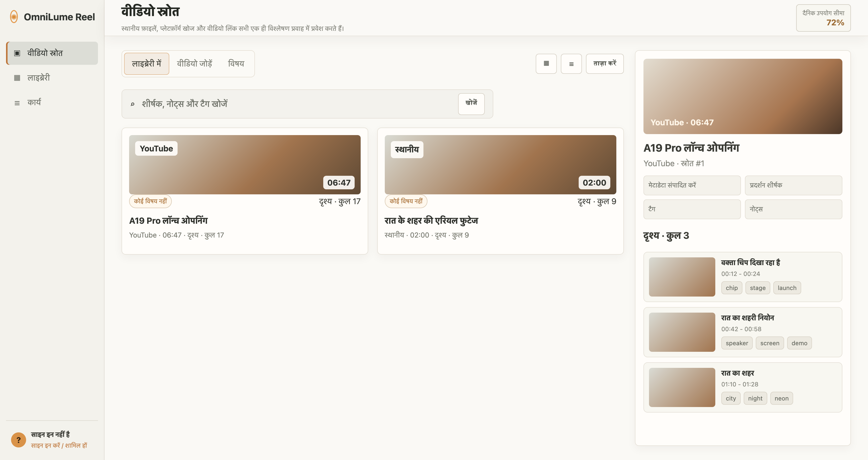Click the YouTube badge on first video card
The width and height of the screenshot is (868, 460).
point(156,148)
